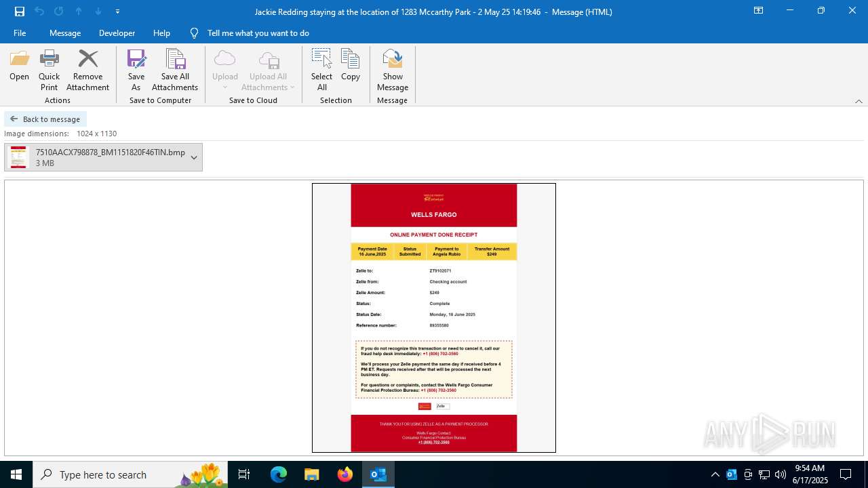The width and height of the screenshot is (868, 488).
Task: Open the attachment with the Open icon
Action: (x=19, y=66)
